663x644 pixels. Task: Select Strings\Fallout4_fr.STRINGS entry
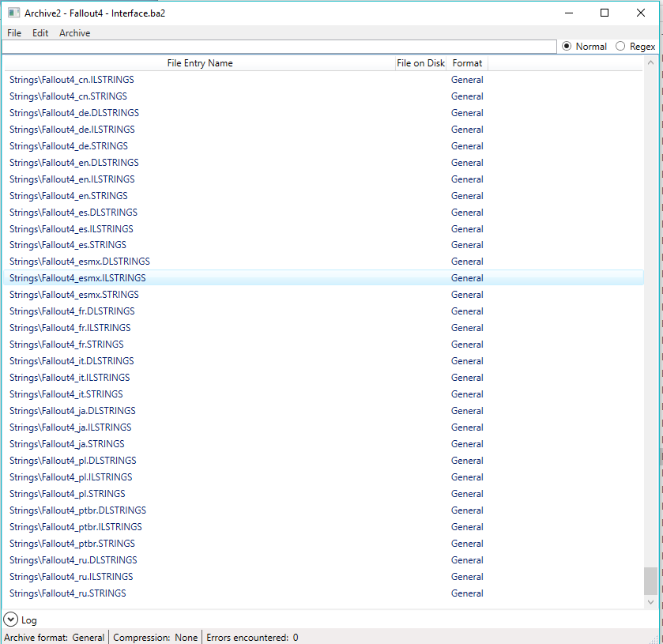323,345
